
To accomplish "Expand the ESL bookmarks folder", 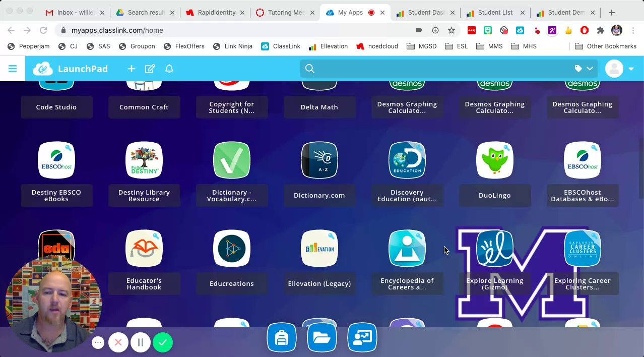I will [457, 46].
